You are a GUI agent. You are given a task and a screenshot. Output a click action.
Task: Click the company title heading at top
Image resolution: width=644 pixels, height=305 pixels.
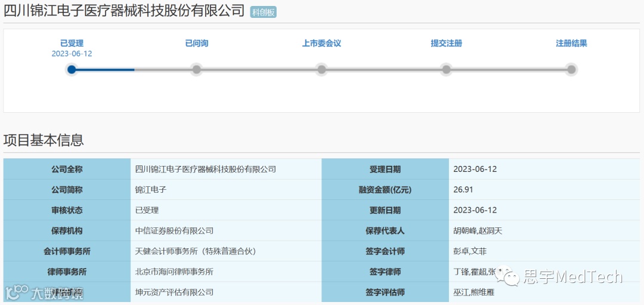click(124, 11)
